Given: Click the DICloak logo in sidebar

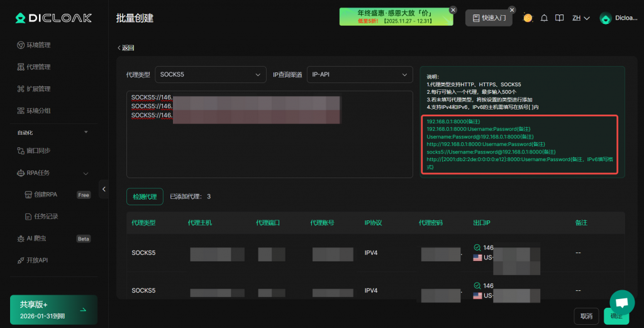Looking at the screenshot, I should click(53, 18).
